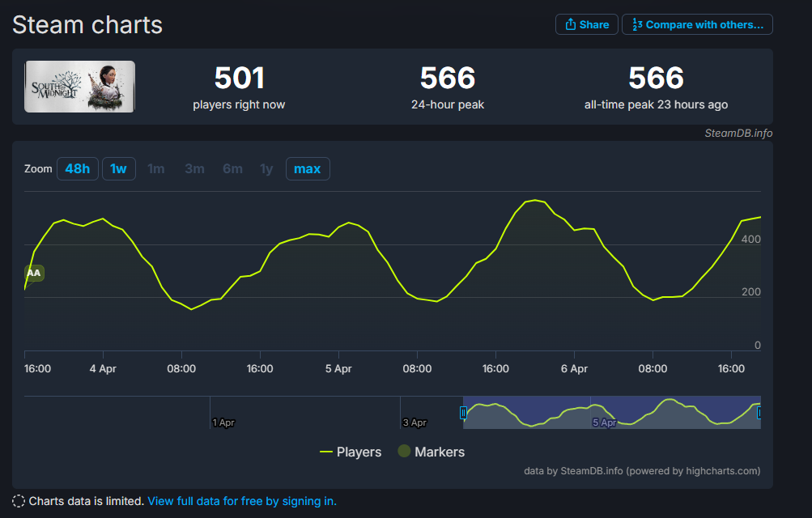Click the all-time peak 23 hours ago label
The width and height of the screenshot is (812, 518).
(656, 104)
